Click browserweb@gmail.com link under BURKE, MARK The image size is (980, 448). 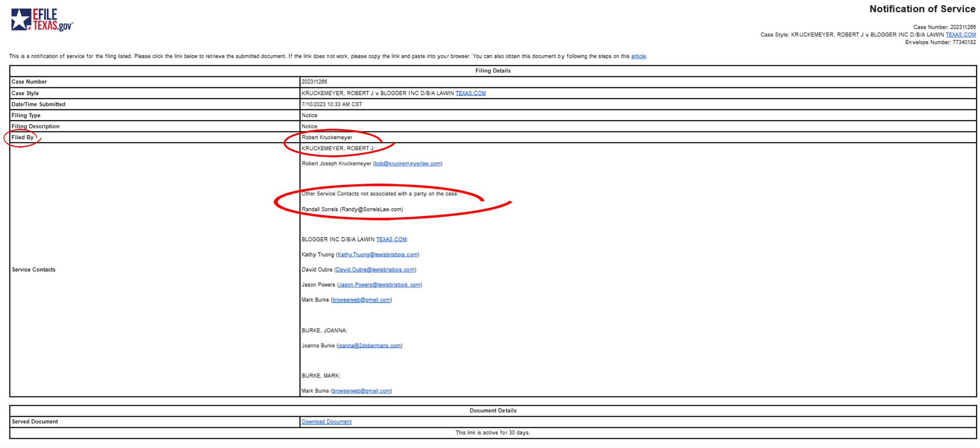click(x=361, y=391)
